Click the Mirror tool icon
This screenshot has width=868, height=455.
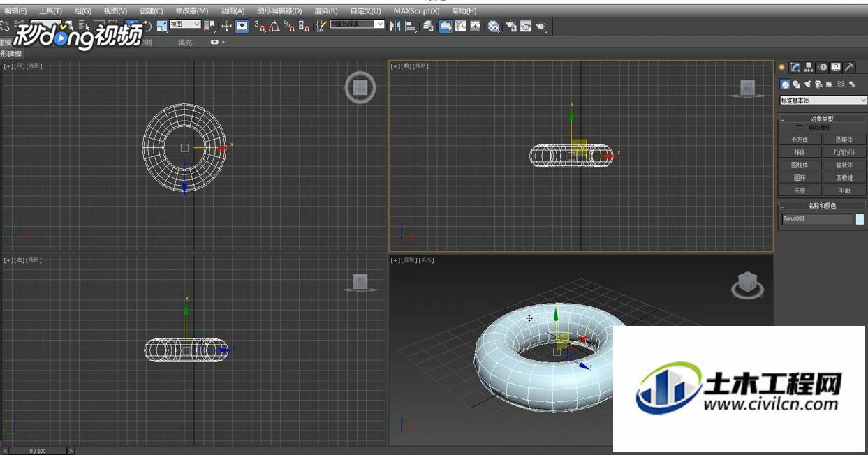click(395, 26)
